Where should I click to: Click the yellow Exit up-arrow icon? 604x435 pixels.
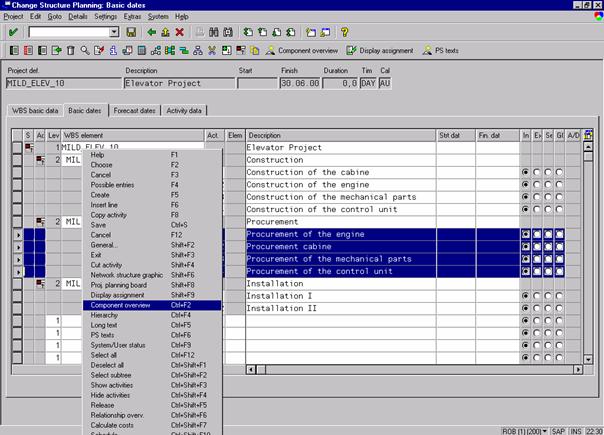pyautogui.click(x=166, y=32)
